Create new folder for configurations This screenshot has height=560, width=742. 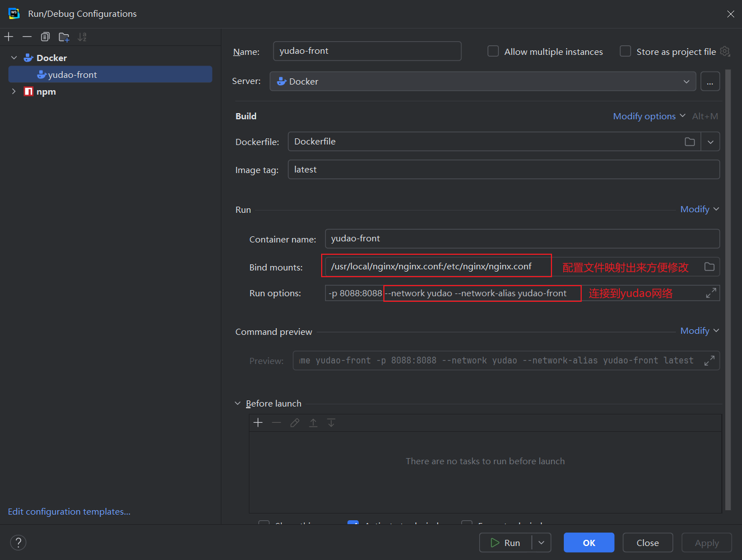coord(64,37)
